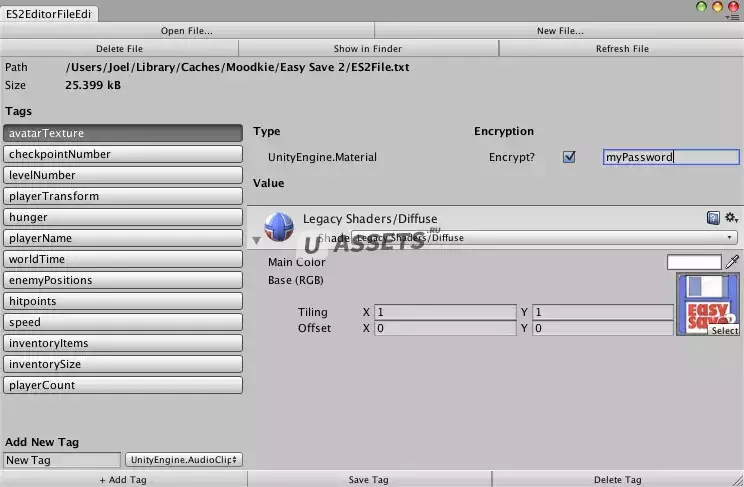Click Select on the texture slot
This screenshot has width=744, height=487.
tap(724, 330)
